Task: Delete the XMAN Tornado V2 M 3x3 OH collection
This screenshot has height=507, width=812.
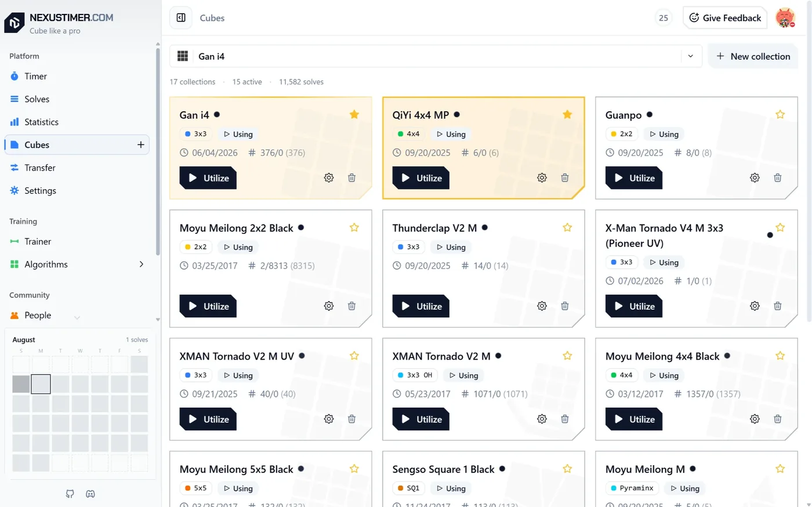Action: point(564,419)
